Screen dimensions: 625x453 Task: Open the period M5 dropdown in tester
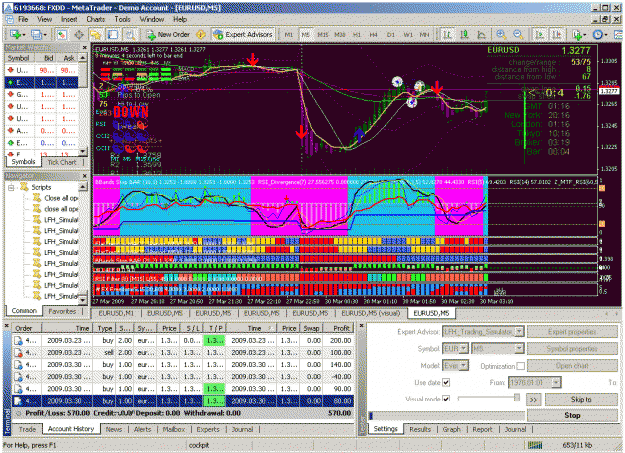[x=519, y=349]
